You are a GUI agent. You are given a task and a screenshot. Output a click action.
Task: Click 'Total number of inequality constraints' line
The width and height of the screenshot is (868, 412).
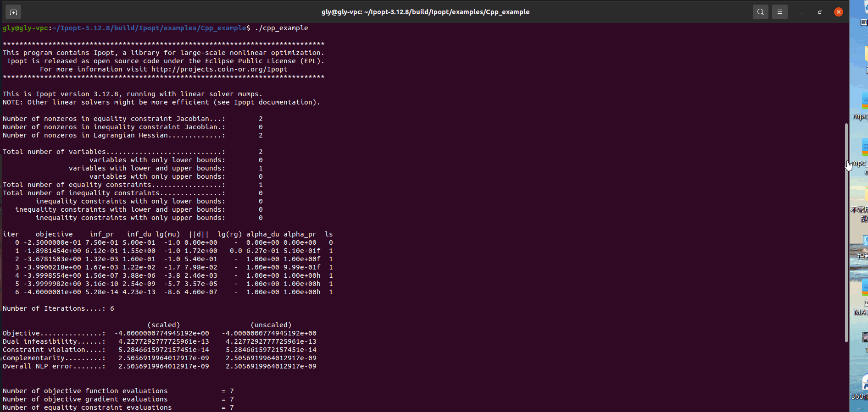click(x=133, y=193)
